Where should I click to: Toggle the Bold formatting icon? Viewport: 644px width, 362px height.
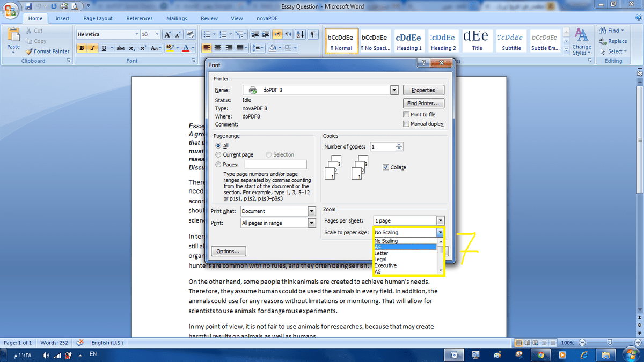click(82, 48)
